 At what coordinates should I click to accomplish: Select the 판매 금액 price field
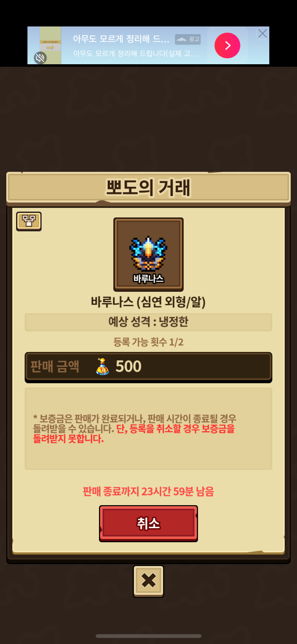pyautogui.click(x=148, y=367)
